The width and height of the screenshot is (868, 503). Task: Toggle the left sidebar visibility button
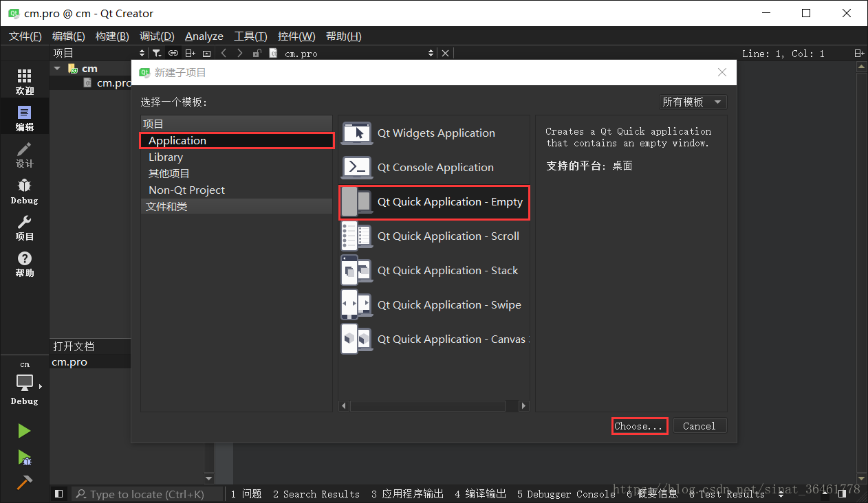coord(59,493)
